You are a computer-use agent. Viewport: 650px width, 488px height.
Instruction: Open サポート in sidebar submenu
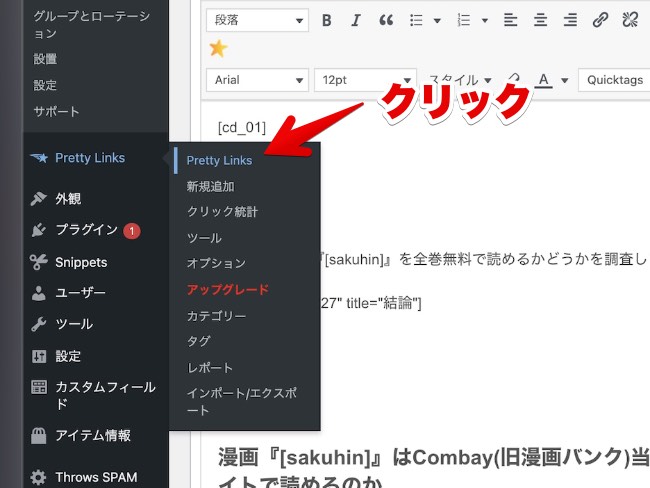point(56,112)
